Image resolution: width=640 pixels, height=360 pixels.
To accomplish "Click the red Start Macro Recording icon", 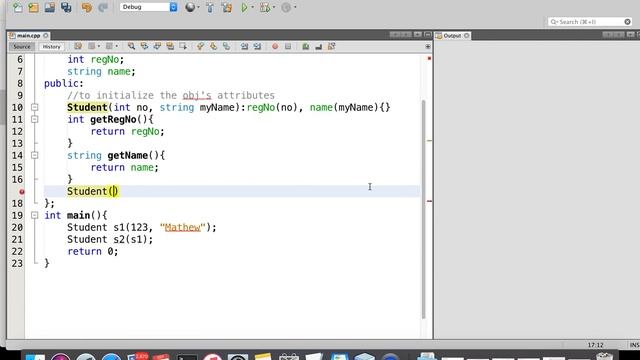I will 275,47.
